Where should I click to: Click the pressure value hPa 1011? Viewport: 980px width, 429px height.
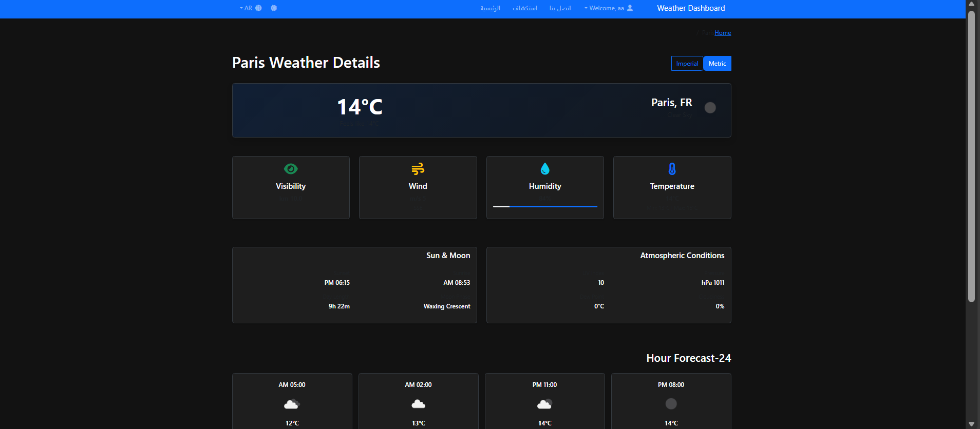713,283
